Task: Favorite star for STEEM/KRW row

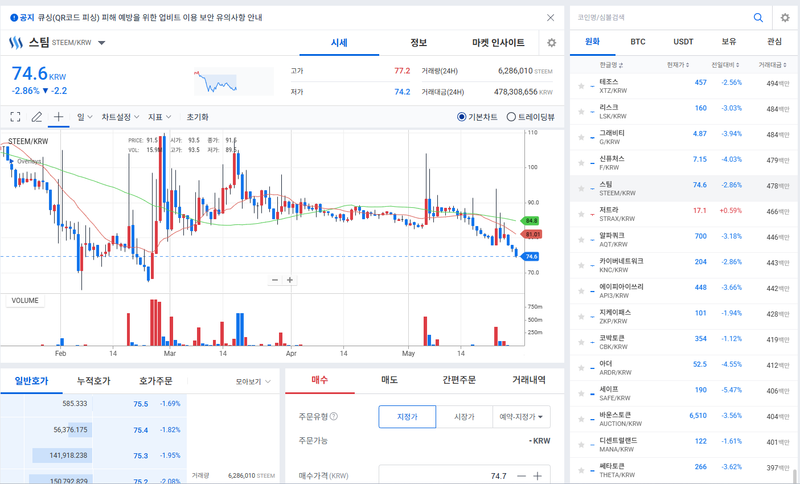Action: tap(581, 189)
